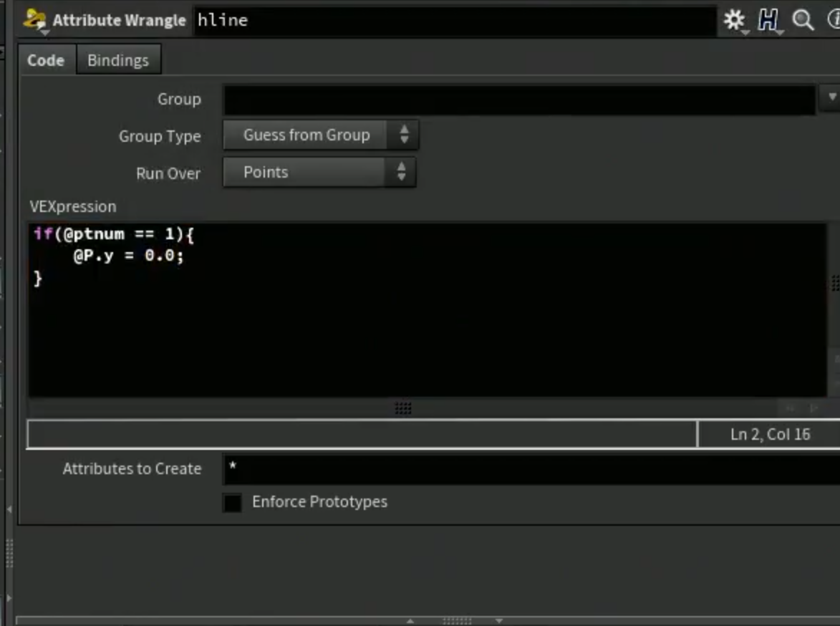Click the Attributes to Create field
840x626 pixels.
(x=531, y=469)
